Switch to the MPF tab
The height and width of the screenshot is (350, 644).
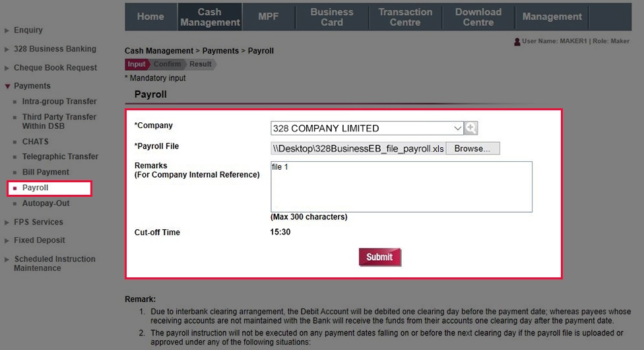point(268,17)
